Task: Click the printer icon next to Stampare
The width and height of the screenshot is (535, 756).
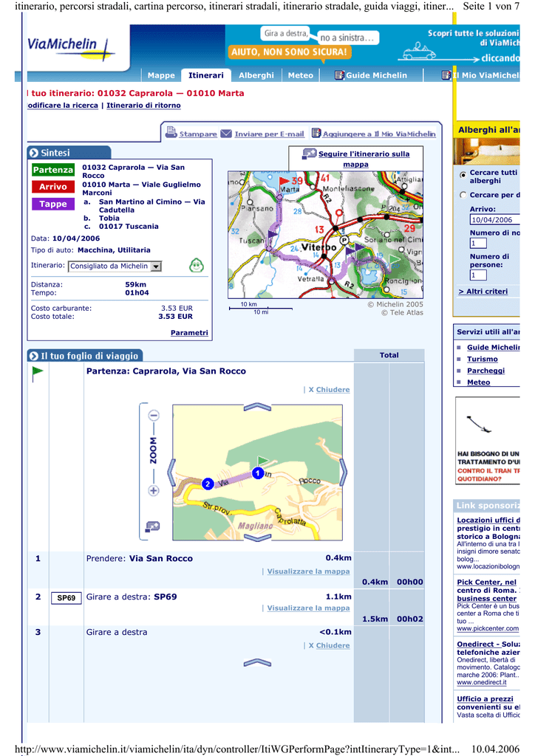Action: [171, 132]
